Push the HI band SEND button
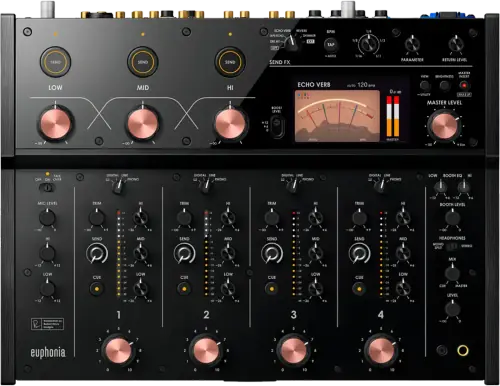 click(x=230, y=62)
